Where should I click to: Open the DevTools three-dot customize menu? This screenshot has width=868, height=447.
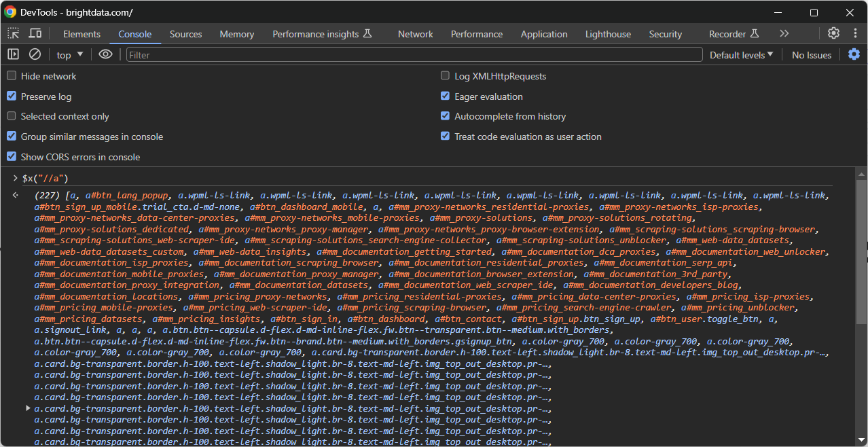point(855,33)
